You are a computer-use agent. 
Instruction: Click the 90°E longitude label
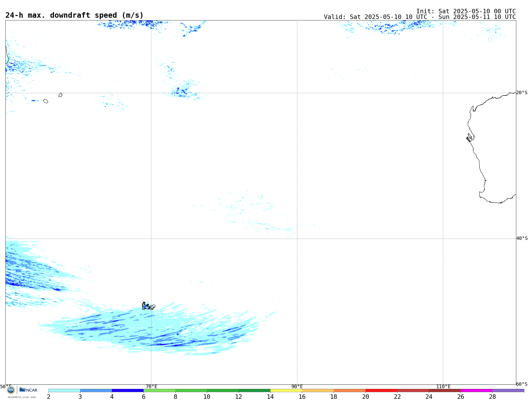point(297,387)
